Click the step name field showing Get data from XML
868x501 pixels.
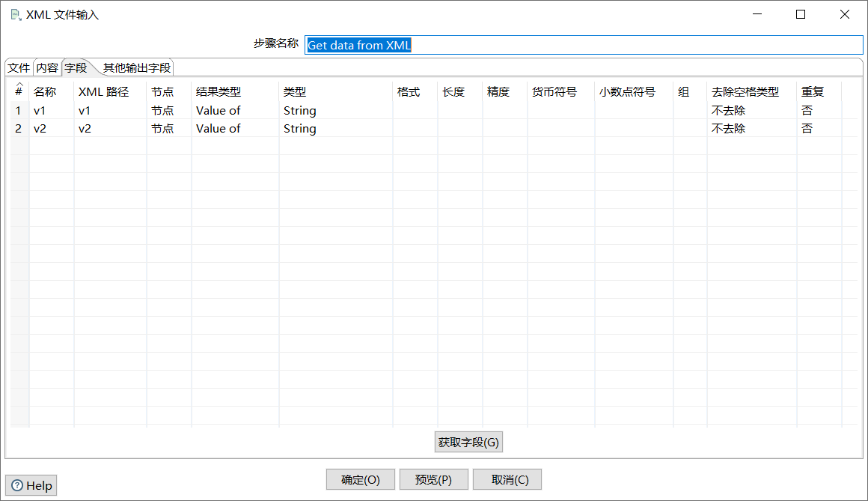pyautogui.click(x=524, y=44)
